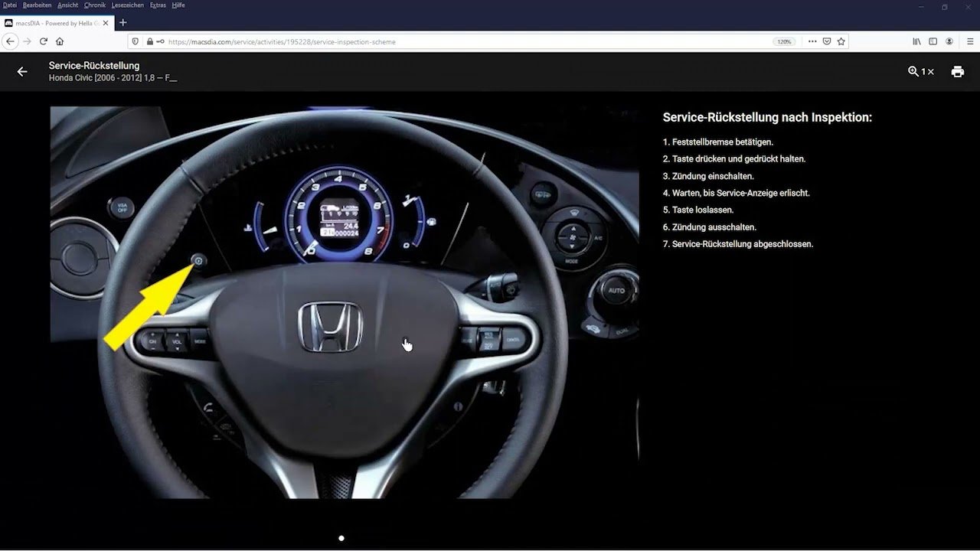Click the steering wheel instruction image
980x551 pixels.
345,302
